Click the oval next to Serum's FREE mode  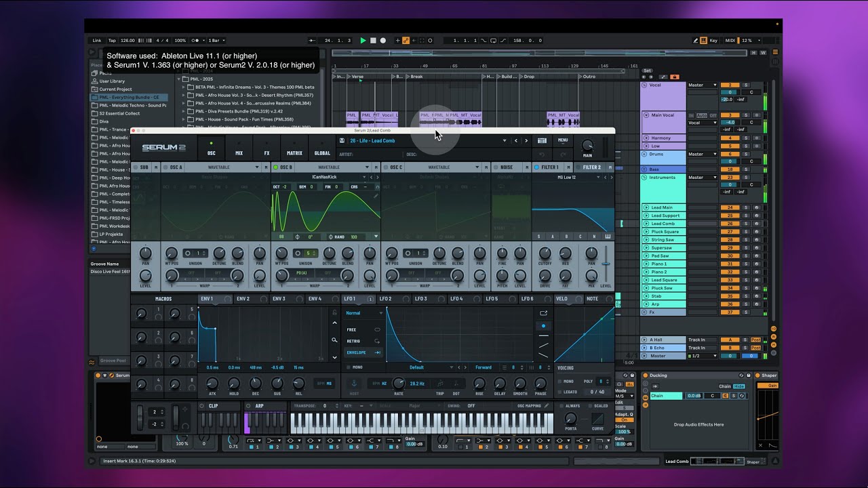coord(377,329)
